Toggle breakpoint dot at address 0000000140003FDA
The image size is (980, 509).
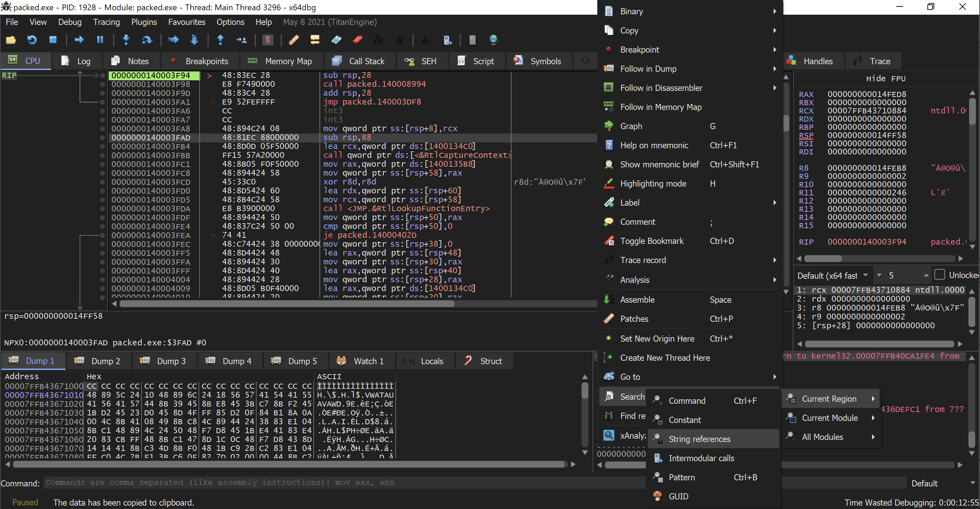tap(102, 209)
